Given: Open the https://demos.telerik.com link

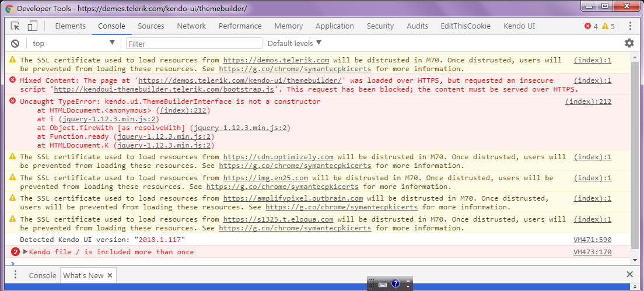Looking at the screenshot, I should click(x=276, y=60).
